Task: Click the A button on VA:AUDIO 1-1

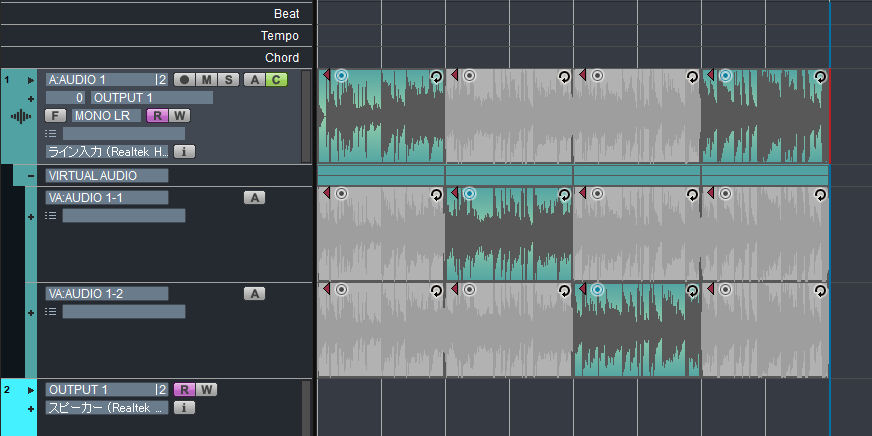Action: 255,198
